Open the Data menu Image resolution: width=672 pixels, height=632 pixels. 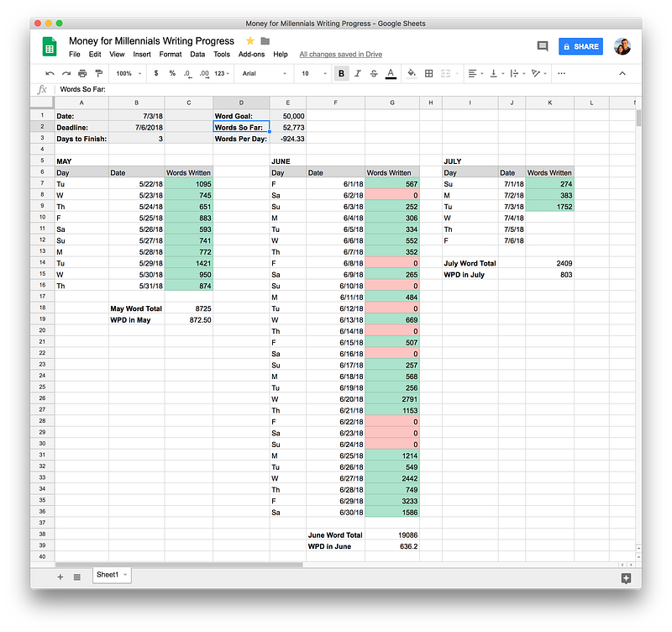tap(197, 55)
